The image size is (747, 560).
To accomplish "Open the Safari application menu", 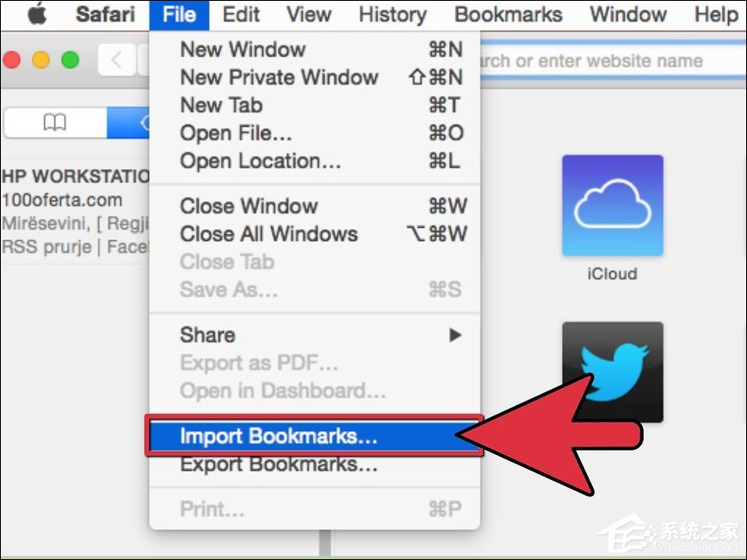I will pos(105,15).
